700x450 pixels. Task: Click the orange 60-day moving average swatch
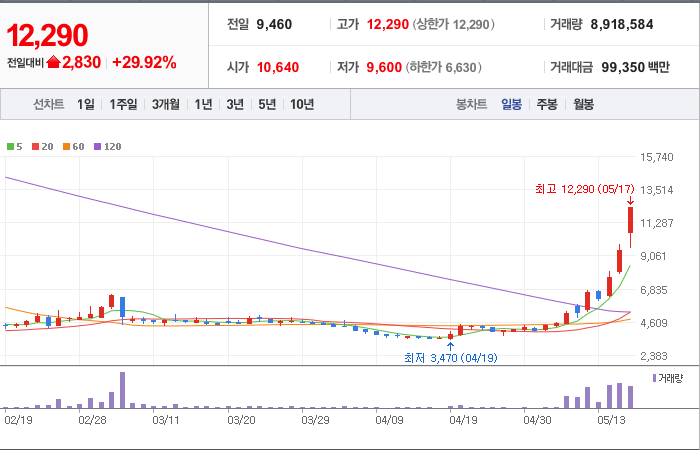(67, 146)
